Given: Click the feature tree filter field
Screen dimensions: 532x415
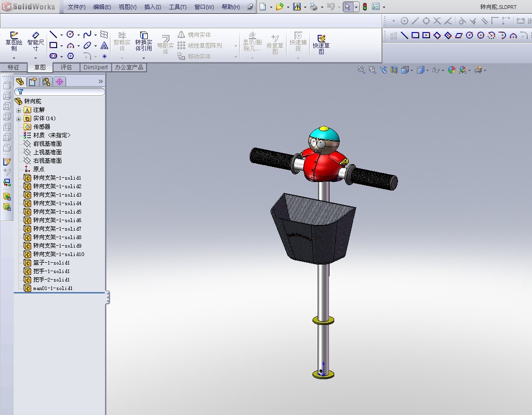Looking at the screenshot, I should (x=59, y=91).
